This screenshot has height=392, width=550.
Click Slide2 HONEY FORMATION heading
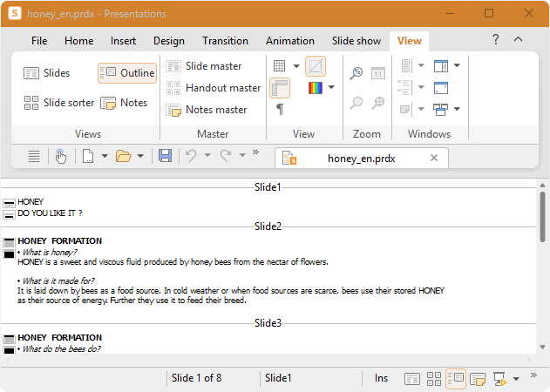tap(60, 241)
